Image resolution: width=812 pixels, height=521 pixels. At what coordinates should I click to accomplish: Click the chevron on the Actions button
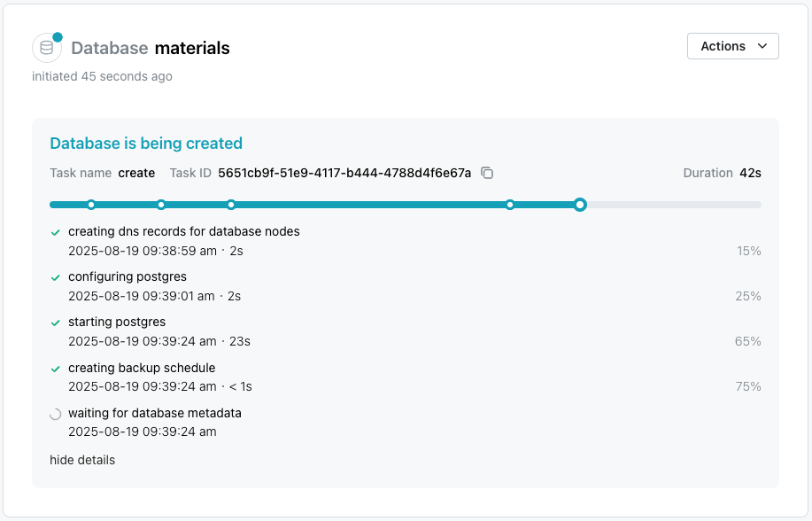point(762,46)
